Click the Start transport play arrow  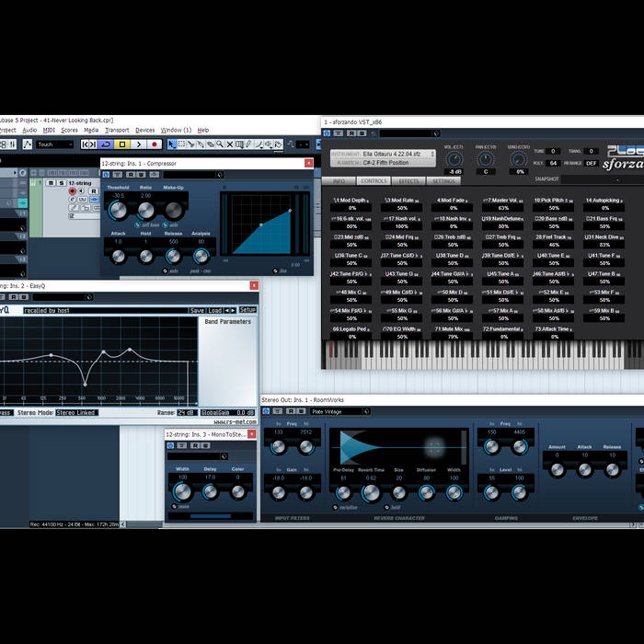(x=139, y=144)
